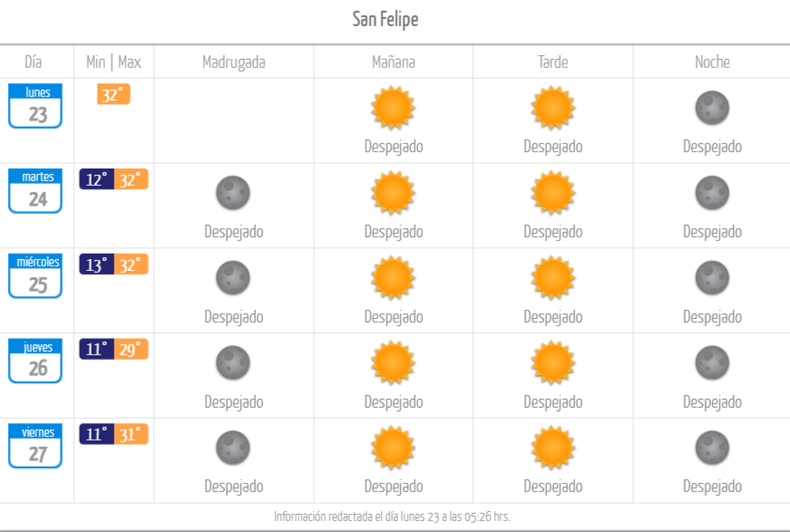The image size is (790, 532).
Task: Click the moon icon for lunes Noche
Action: (x=712, y=108)
